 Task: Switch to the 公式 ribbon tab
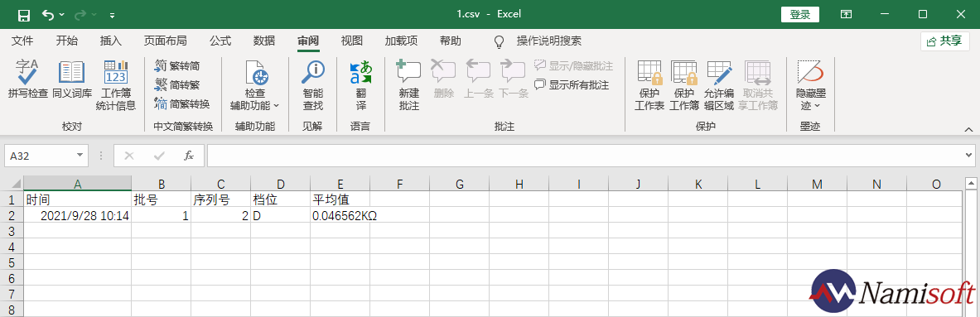point(220,41)
